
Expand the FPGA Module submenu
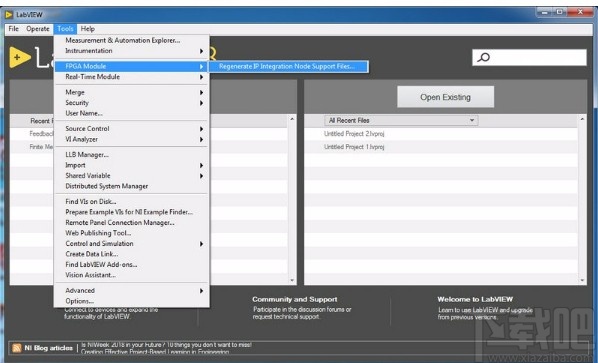point(132,66)
